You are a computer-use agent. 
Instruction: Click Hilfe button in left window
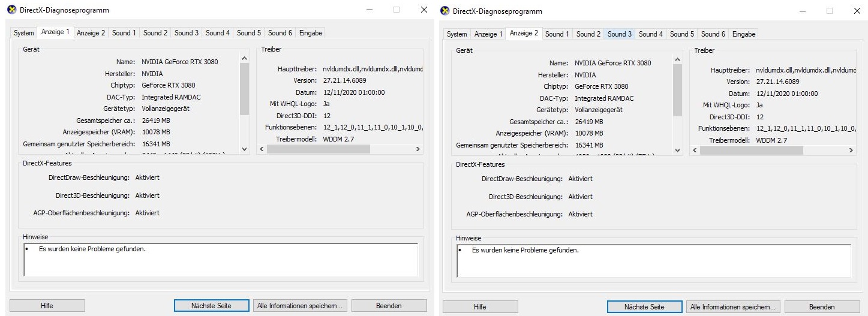click(47, 306)
